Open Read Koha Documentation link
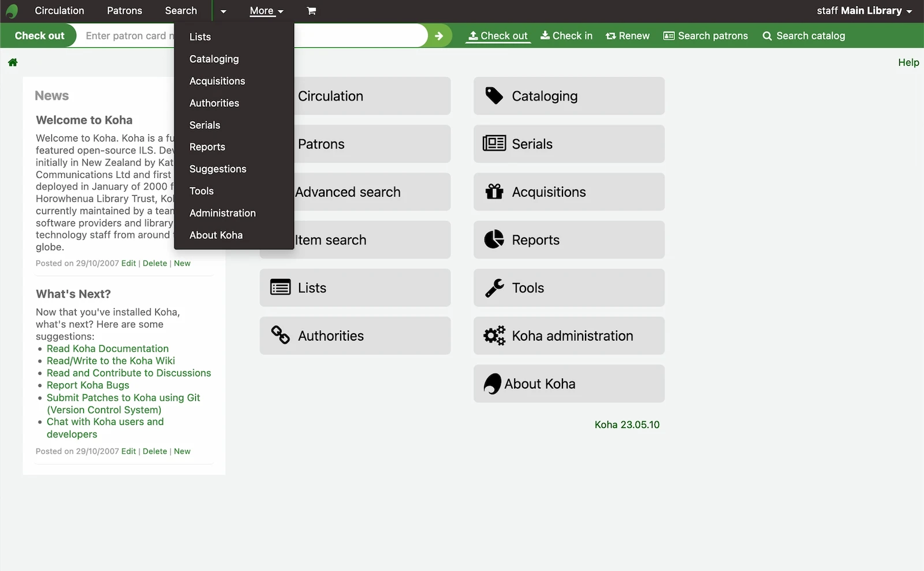924x571 pixels. click(107, 349)
